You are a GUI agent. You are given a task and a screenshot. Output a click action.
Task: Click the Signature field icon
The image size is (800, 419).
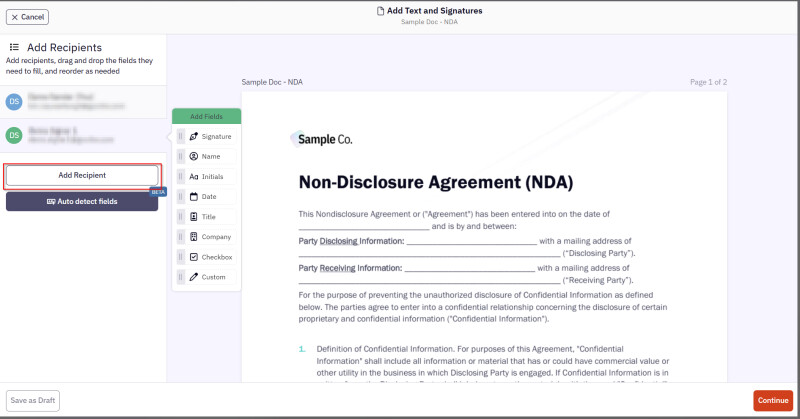(194, 136)
